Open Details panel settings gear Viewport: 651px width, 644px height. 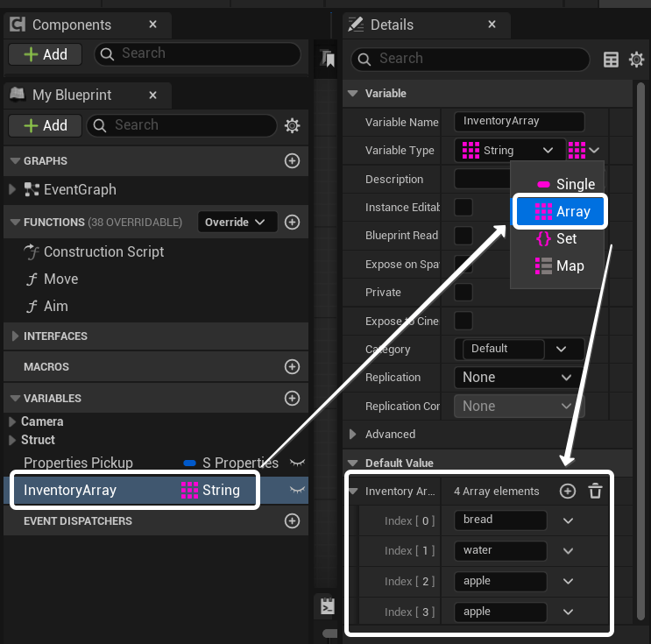point(636,60)
